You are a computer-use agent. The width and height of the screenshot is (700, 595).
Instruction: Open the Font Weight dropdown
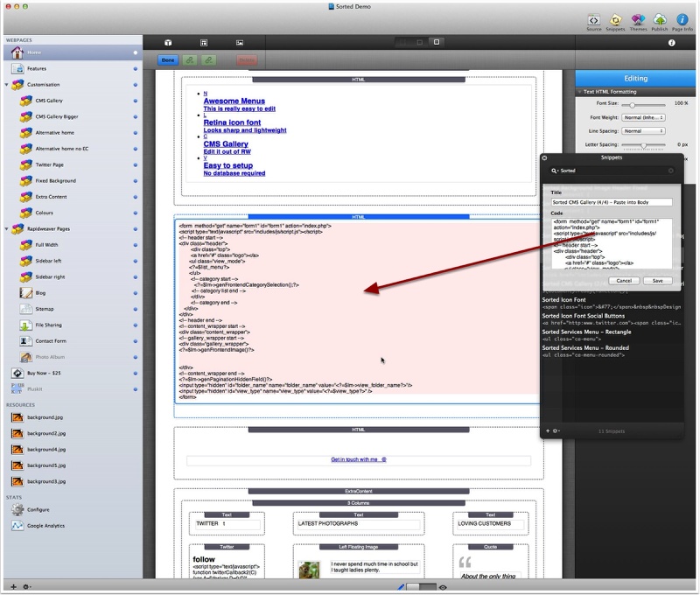coord(643,117)
